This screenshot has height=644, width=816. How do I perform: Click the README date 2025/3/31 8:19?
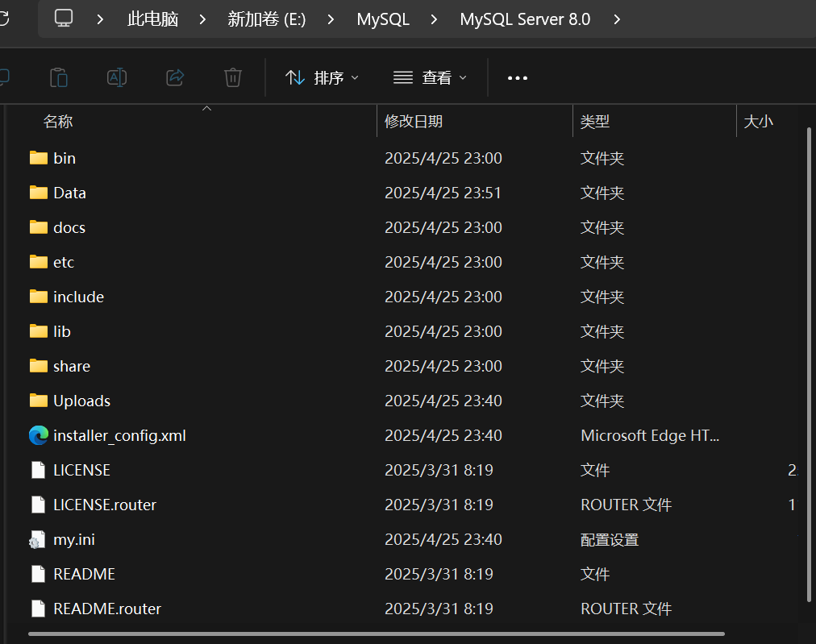tap(439, 574)
